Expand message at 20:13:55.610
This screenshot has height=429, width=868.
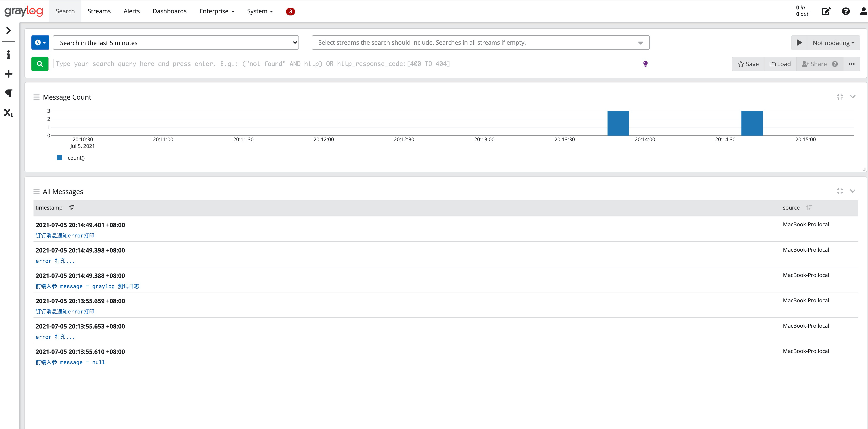click(x=445, y=356)
